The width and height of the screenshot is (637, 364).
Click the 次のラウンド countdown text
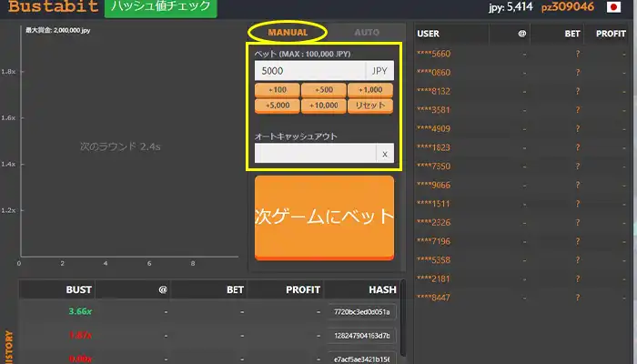pyautogui.click(x=120, y=147)
